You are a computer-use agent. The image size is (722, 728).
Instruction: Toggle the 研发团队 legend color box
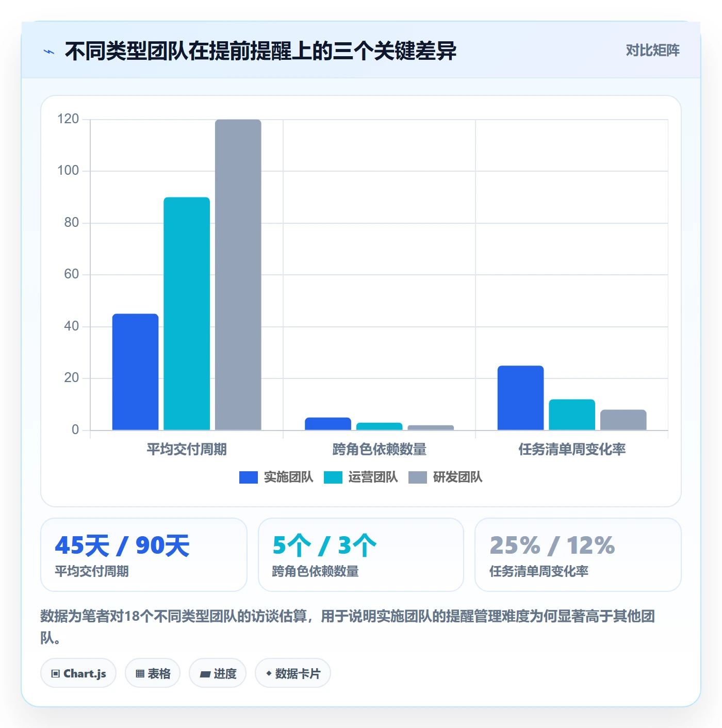[417, 477]
